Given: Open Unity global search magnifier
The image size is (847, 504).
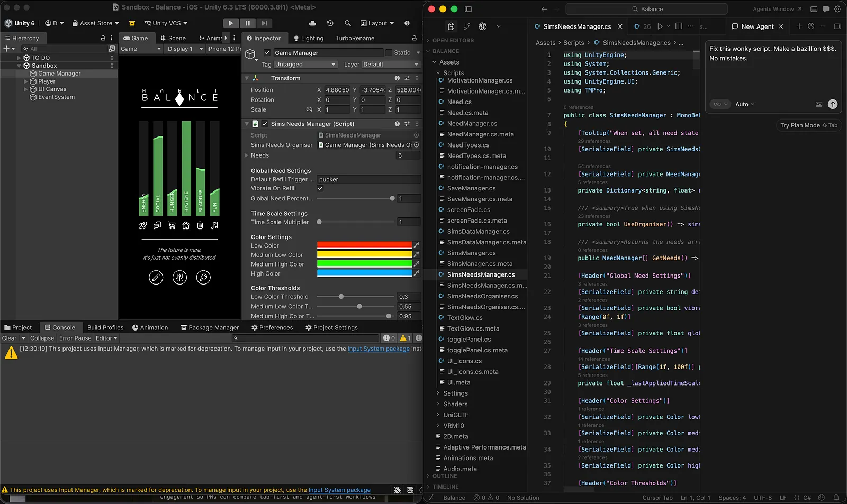Looking at the screenshot, I should click(348, 23).
